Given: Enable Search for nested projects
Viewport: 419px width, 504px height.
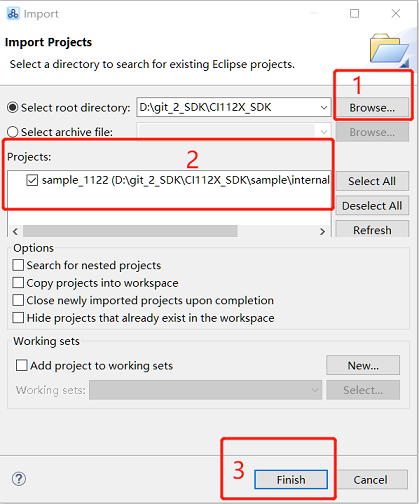Looking at the screenshot, I should click(x=18, y=265).
